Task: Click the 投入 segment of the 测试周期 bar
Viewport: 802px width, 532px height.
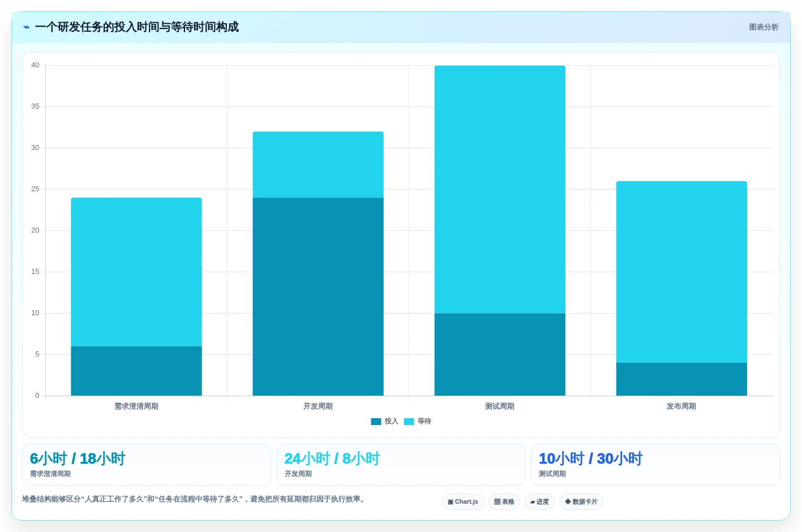Action: 500,354
